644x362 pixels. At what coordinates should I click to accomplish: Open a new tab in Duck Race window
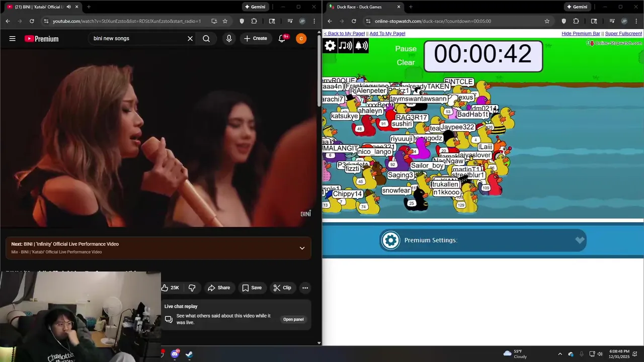411,7
